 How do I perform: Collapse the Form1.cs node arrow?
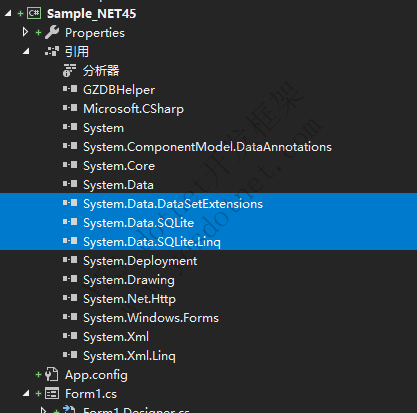(26, 394)
